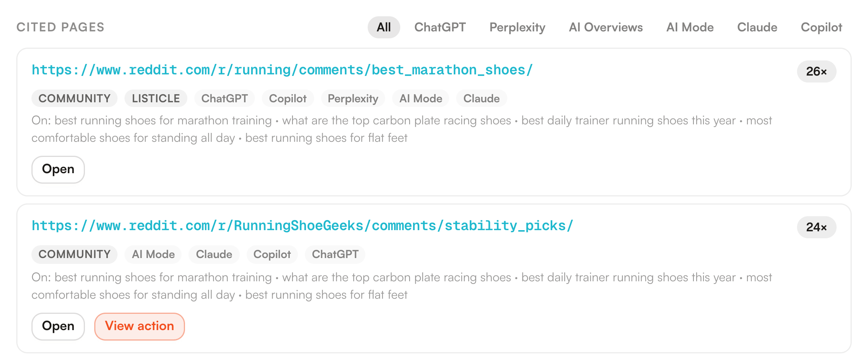868x358 pixels.
Task: Click Copilot tag on stability_picks card
Action: [x=272, y=254]
